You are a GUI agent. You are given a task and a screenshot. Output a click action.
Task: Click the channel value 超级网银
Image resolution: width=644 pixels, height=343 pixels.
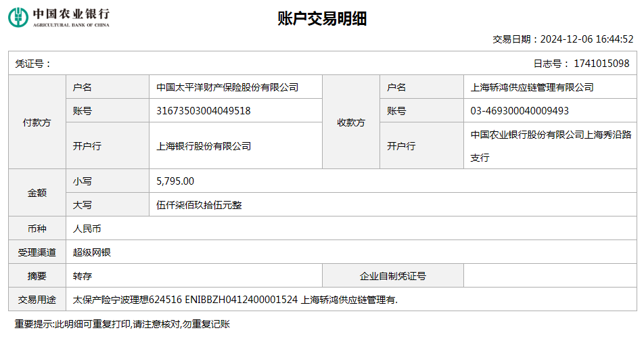click(x=92, y=252)
